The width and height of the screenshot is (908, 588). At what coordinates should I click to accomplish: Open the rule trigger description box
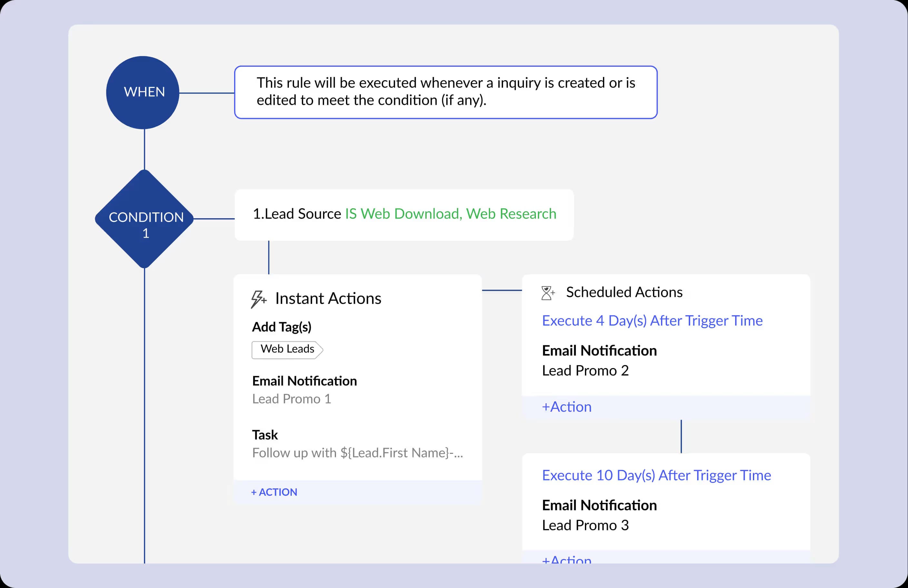coord(446,92)
